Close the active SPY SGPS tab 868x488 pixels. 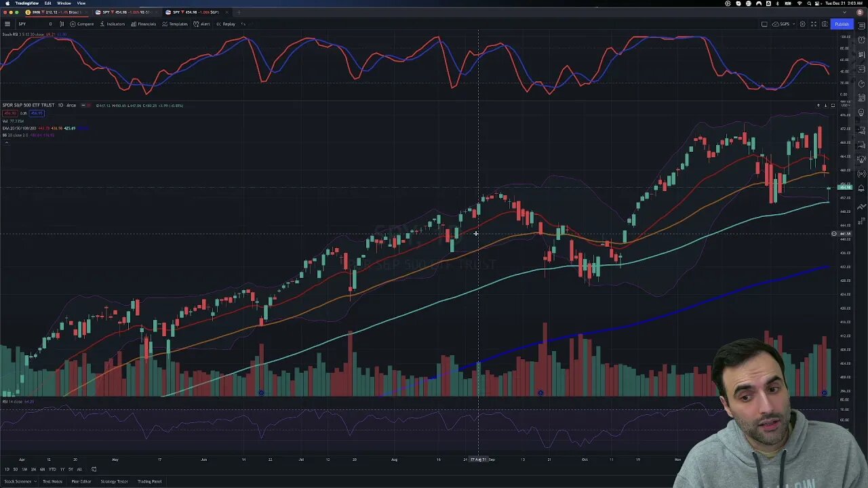[x=228, y=12]
